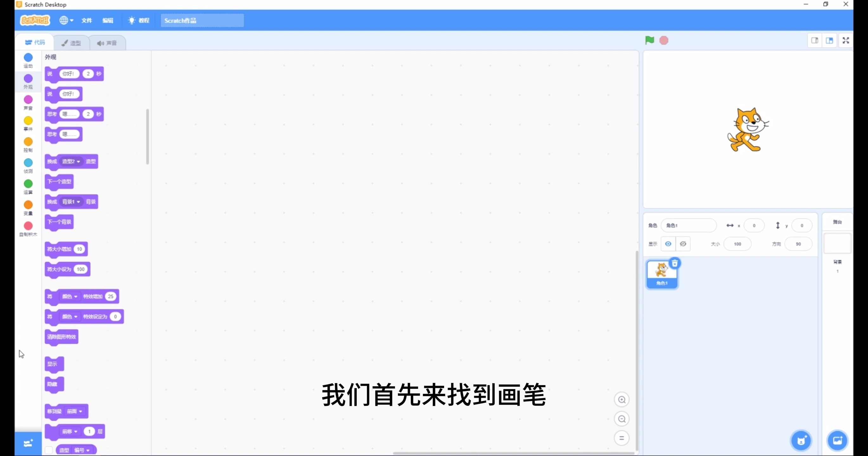Hide the sprite using crossed-eye toggle
Image resolution: width=868 pixels, height=456 pixels.
683,244
